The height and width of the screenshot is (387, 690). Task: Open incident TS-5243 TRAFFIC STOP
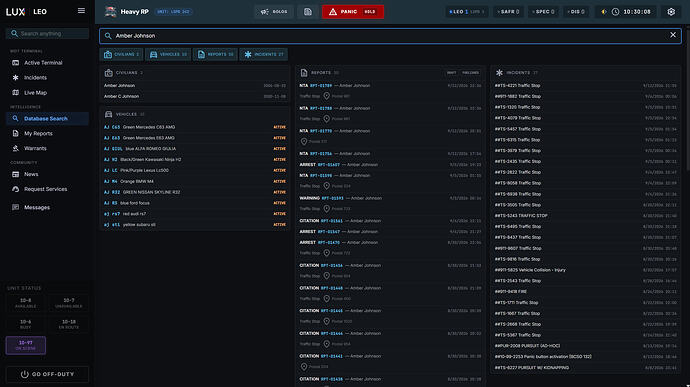(x=585, y=216)
